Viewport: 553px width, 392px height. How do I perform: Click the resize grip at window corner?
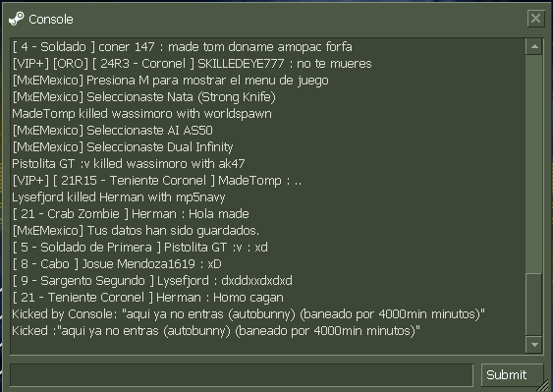coord(547,386)
